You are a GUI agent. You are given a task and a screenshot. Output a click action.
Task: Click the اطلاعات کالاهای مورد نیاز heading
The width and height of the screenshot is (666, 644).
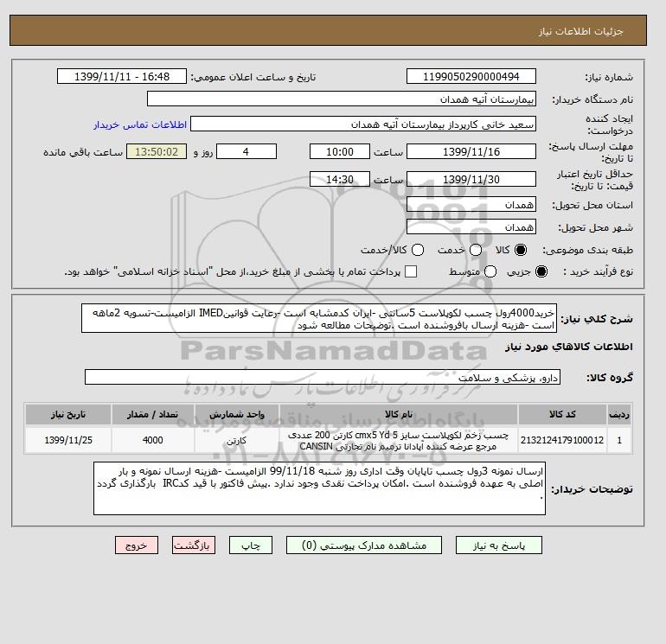(x=569, y=347)
